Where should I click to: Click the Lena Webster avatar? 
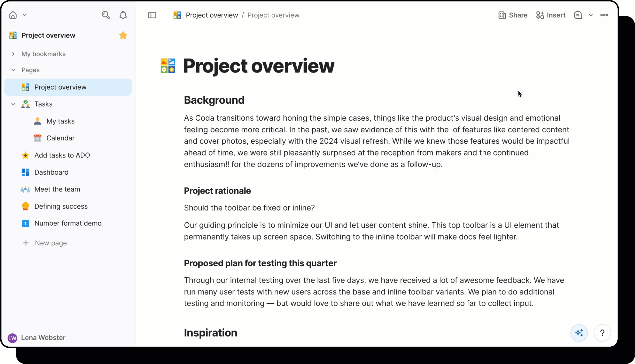pyautogui.click(x=12, y=338)
